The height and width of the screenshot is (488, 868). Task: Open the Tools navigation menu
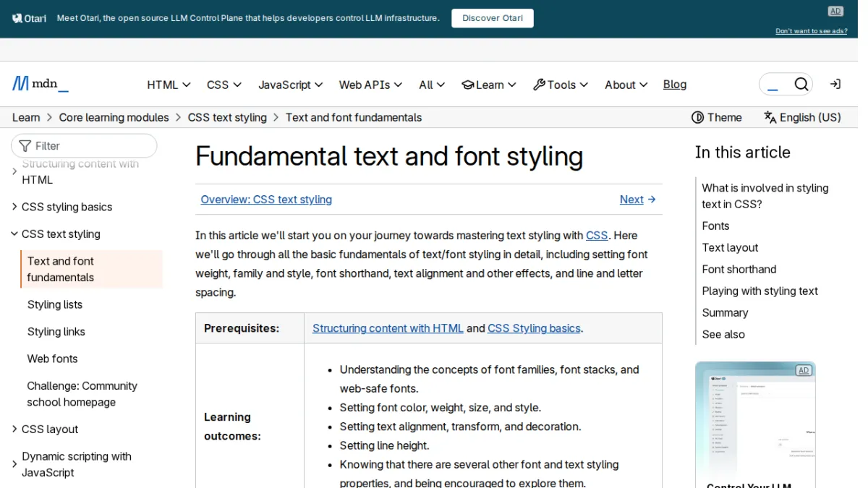[561, 85]
